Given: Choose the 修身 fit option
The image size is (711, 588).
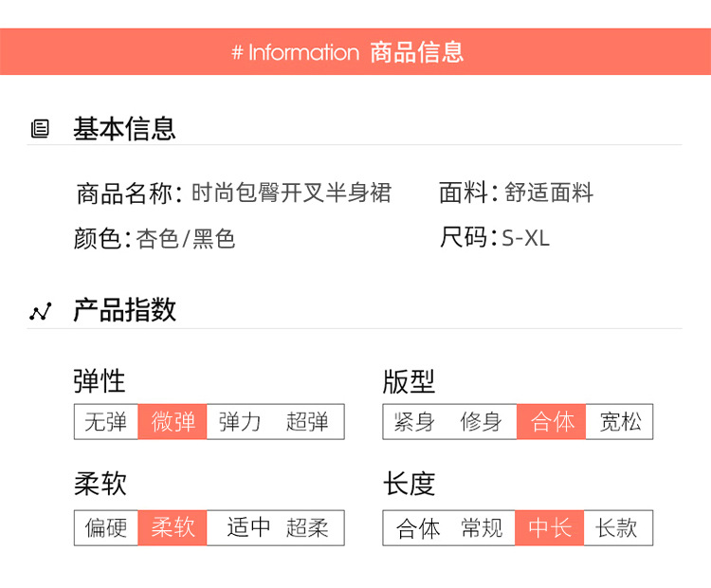Looking at the screenshot, I should pos(482,422).
